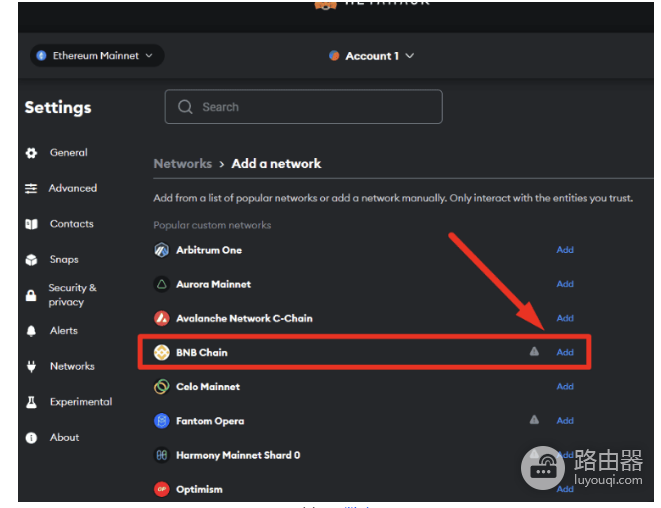This screenshot has height=508, width=661.
Task: Open About settings
Action: 64,438
